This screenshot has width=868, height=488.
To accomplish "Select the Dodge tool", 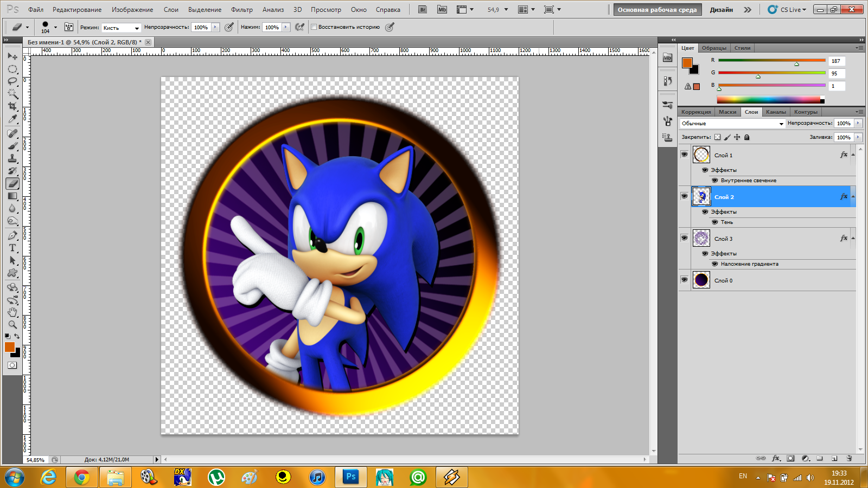I will (x=12, y=221).
